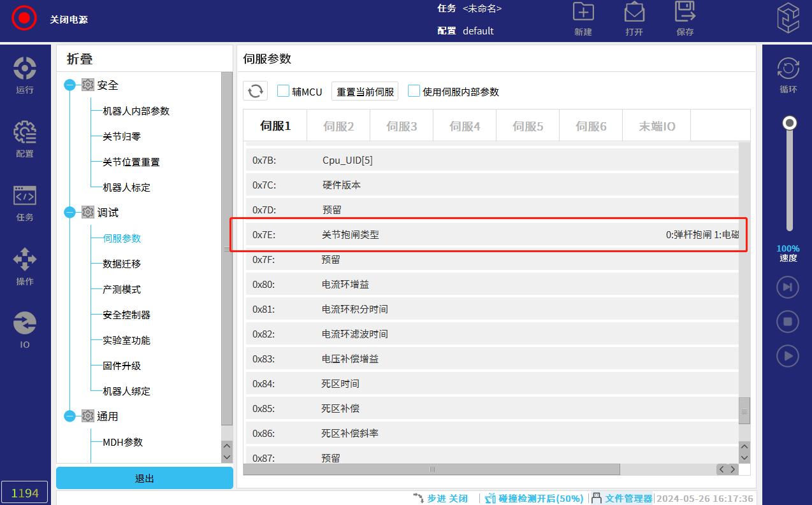Viewport: 812px width, 505px height.
Task: Click the speed slider handle
Action: click(790, 122)
